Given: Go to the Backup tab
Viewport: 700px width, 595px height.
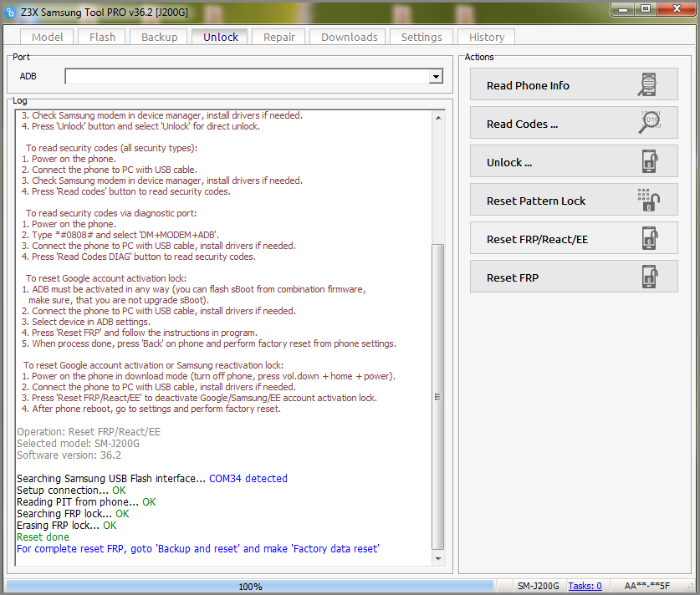Looking at the screenshot, I should (x=159, y=37).
